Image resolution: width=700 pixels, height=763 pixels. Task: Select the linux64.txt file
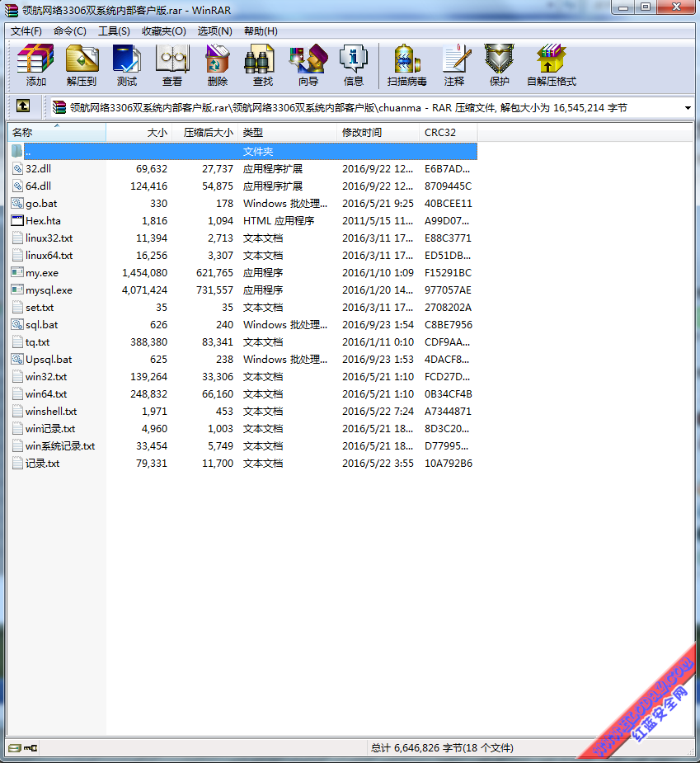click(x=49, y=256)
